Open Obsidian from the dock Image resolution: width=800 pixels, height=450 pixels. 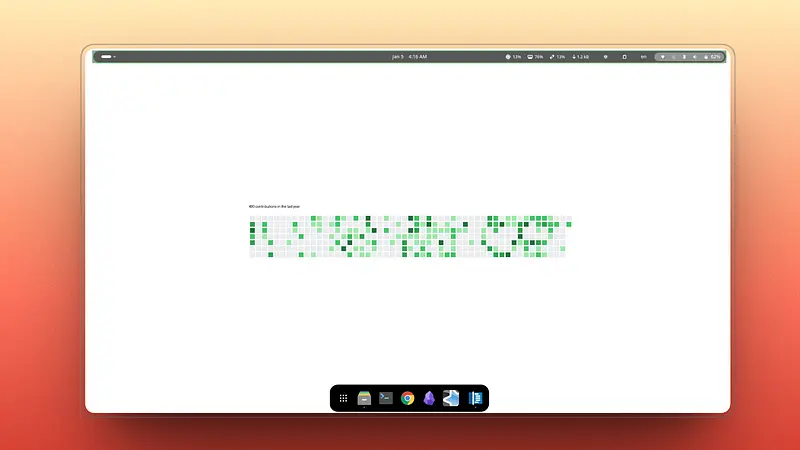click(429, 398)
